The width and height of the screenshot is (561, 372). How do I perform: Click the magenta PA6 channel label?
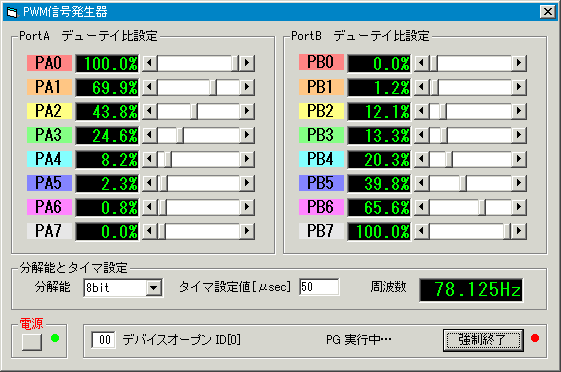click(x=49, y=206)
